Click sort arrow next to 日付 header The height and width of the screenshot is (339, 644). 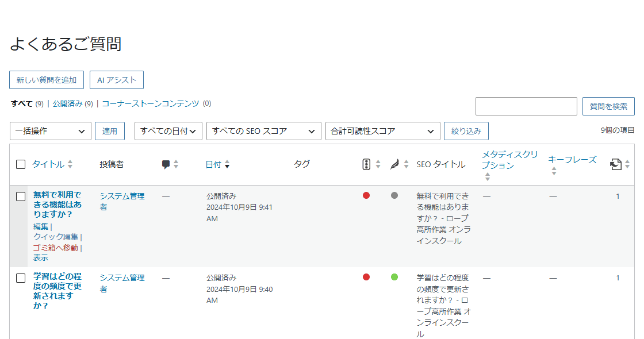pos(227,164)
